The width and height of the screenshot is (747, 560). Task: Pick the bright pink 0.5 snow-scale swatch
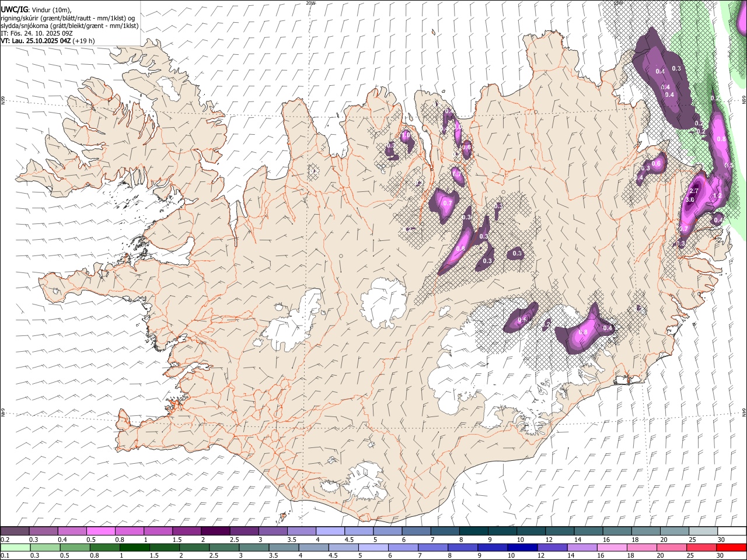100,531
